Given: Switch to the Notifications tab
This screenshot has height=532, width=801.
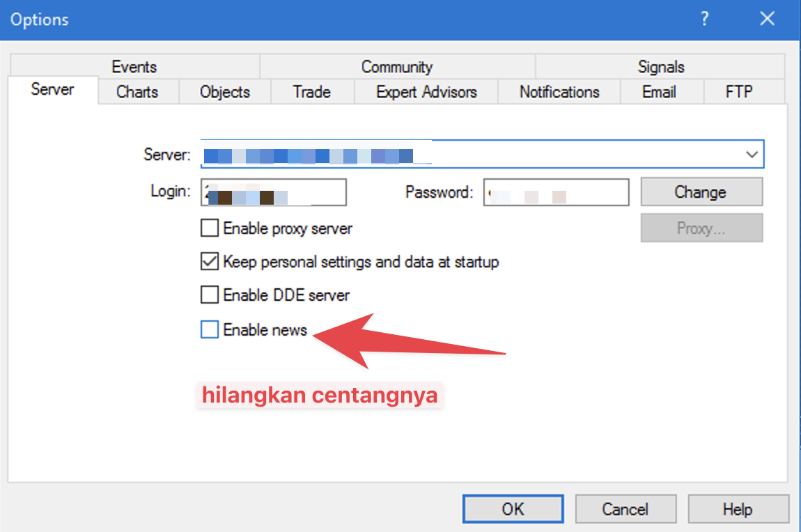Looking at the screenshot, I should point(559,91).
